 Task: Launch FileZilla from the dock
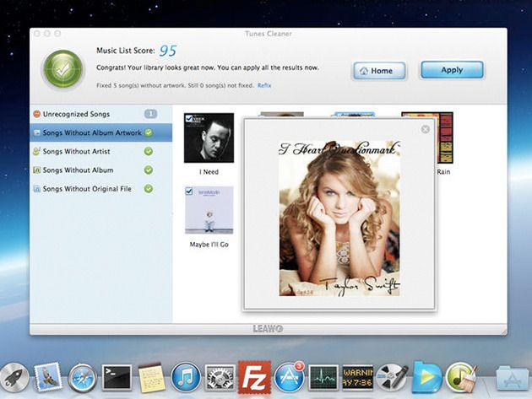pos(254,377)
